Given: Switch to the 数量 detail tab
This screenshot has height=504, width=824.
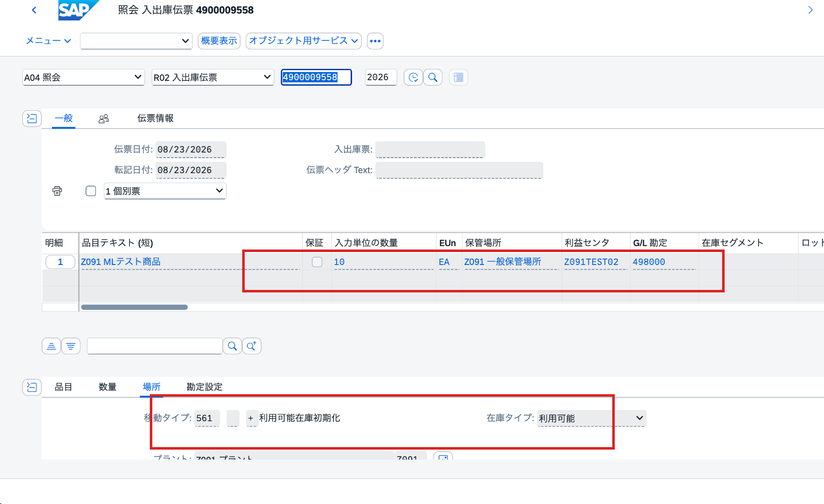Looking at the screenshot, I should point(107,387).
